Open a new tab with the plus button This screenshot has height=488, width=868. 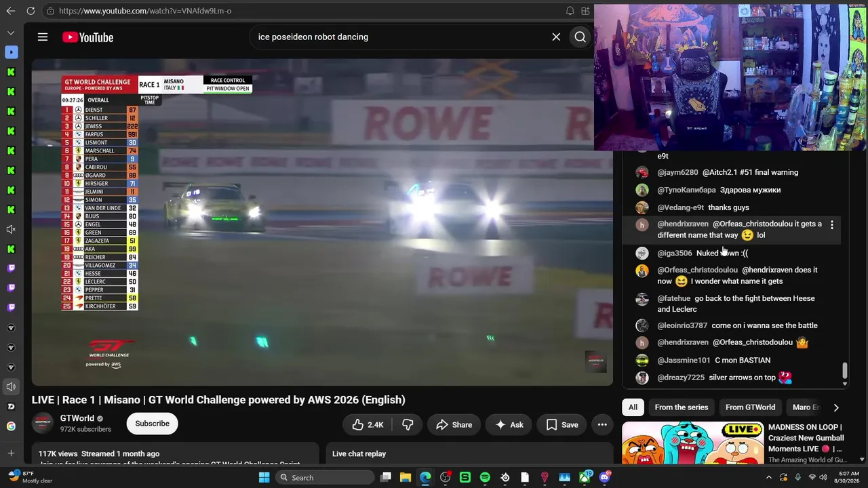point(11,453)
